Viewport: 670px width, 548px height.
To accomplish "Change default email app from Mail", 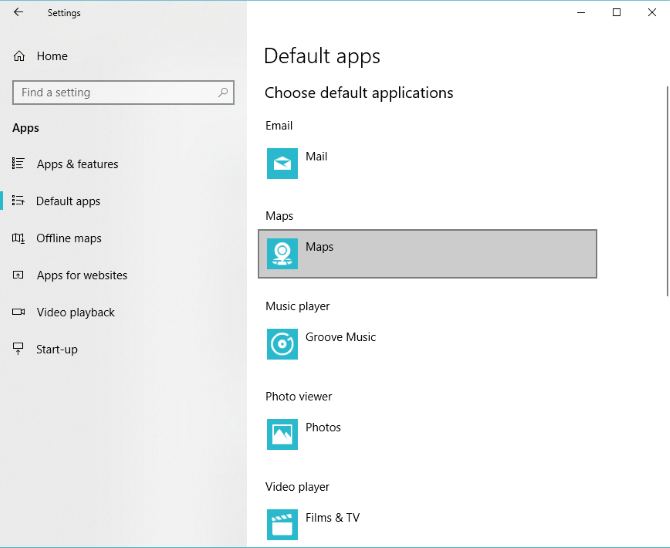I will 316,157.
